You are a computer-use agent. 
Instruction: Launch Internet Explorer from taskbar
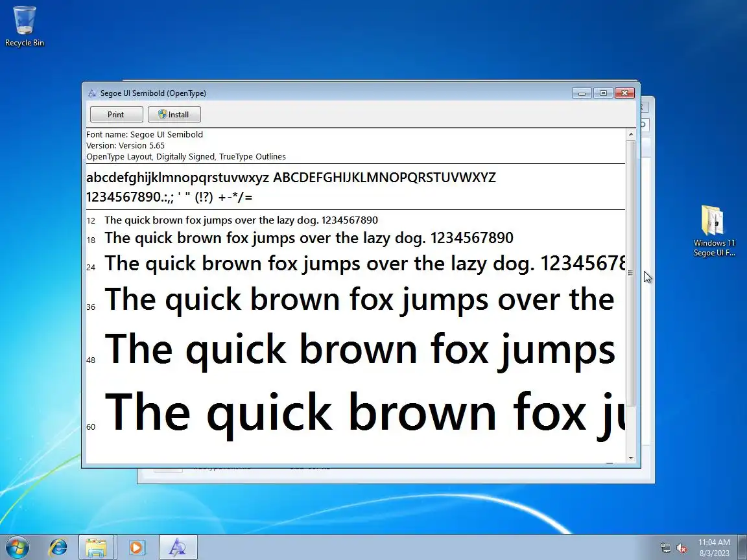(58, 548)
